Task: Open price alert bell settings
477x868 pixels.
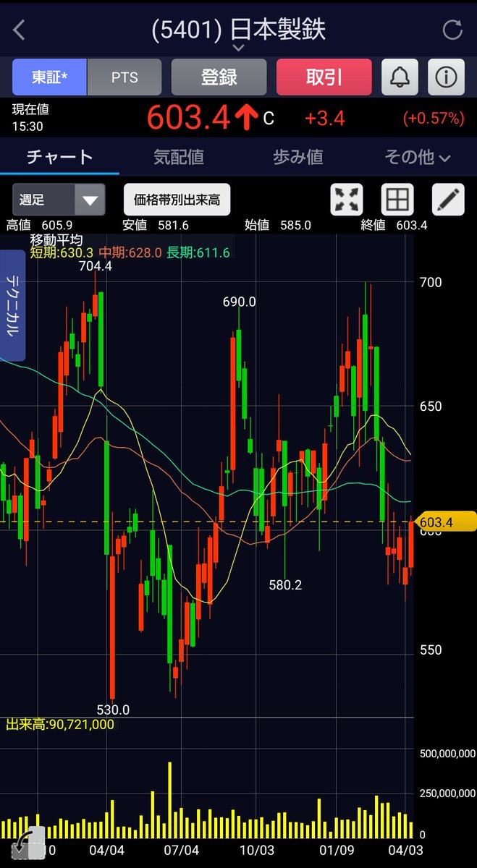Action: 399,77
